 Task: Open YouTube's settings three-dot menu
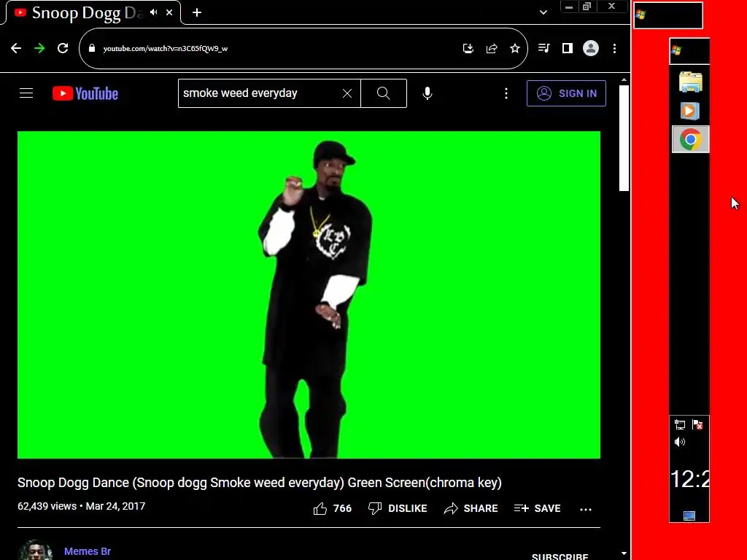tap(506, 93)
